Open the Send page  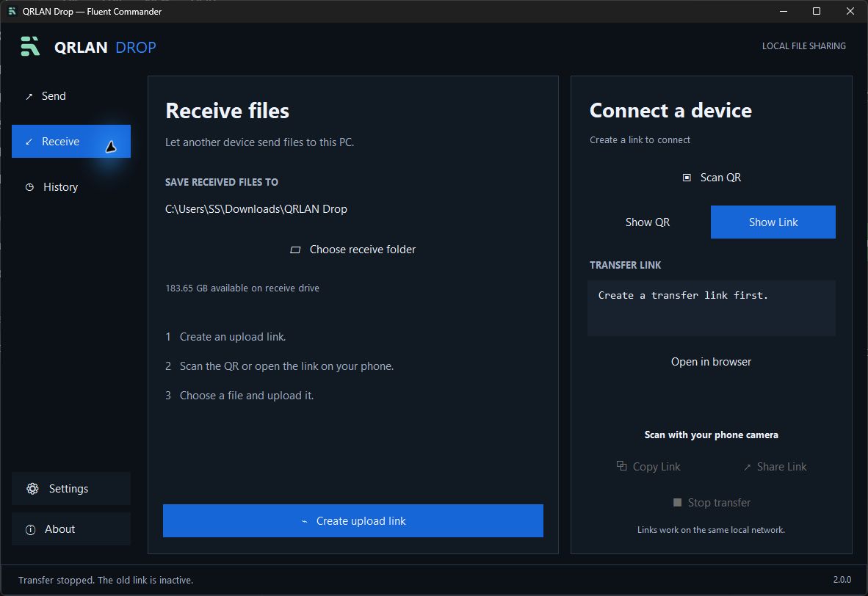(x=70, y=96)
